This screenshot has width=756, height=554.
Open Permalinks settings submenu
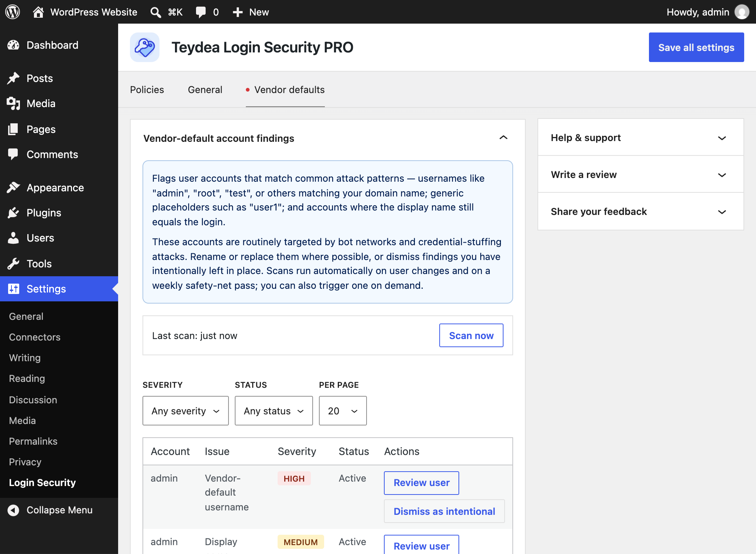tap(33, 441)
